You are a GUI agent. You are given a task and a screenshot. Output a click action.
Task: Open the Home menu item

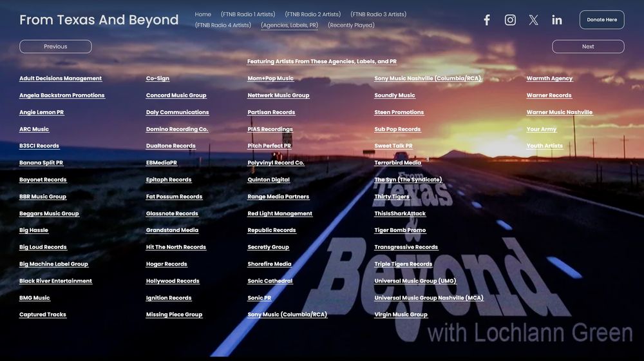click(x=203, y=14)
